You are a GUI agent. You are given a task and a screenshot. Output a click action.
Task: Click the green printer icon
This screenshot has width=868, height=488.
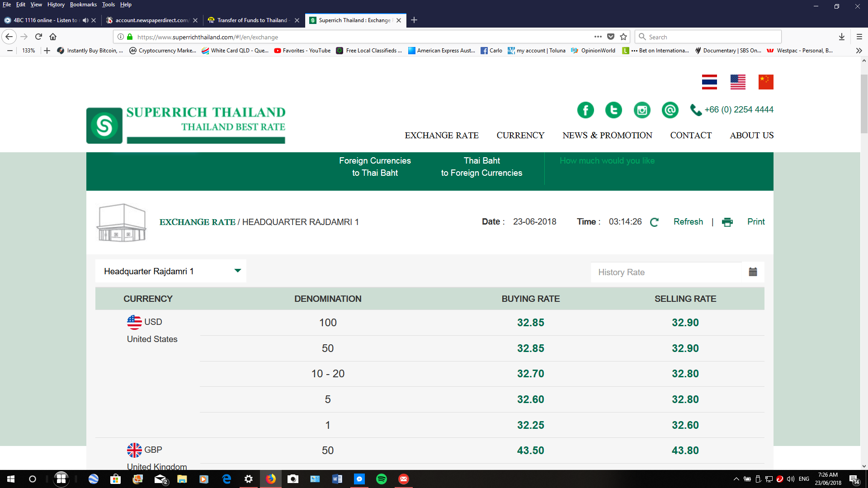tap(727, 222)
